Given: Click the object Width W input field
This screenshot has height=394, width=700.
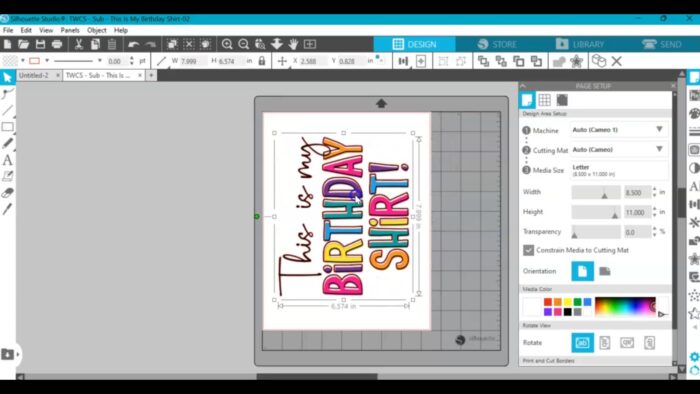Looking at the screenshot, I should pos(192,61).
